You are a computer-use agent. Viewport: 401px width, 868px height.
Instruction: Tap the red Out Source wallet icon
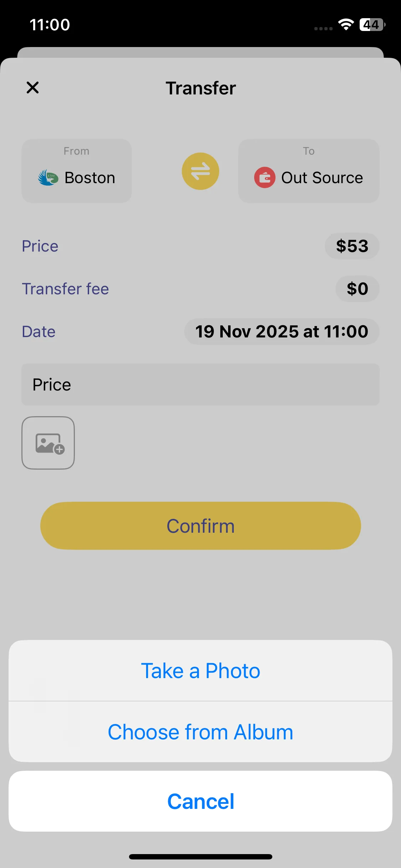click(264, 177)
